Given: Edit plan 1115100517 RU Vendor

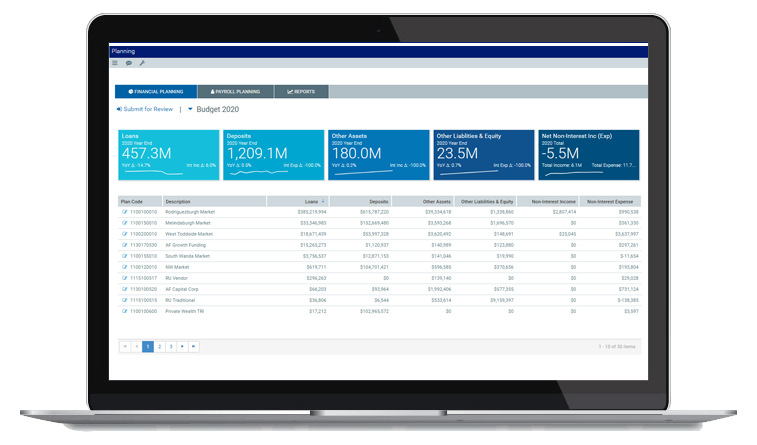Looking at the screenshot, I should coord(125,278).
